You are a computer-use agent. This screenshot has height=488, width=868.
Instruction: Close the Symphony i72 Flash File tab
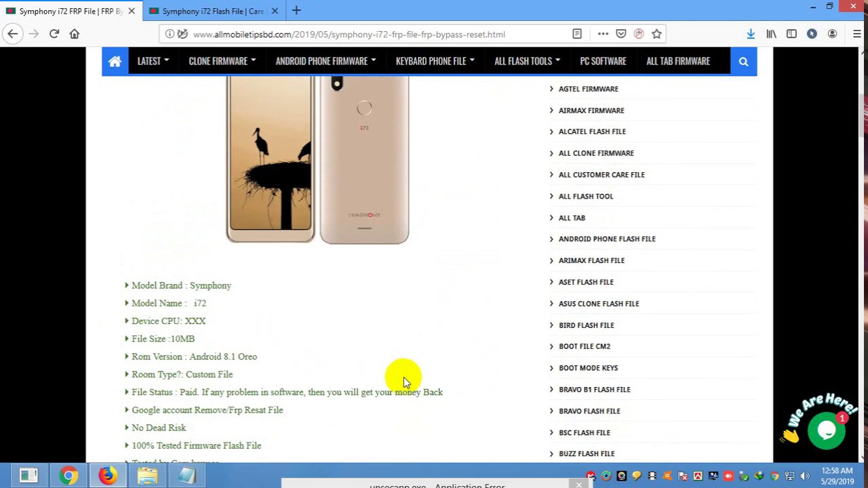point(275,11)
